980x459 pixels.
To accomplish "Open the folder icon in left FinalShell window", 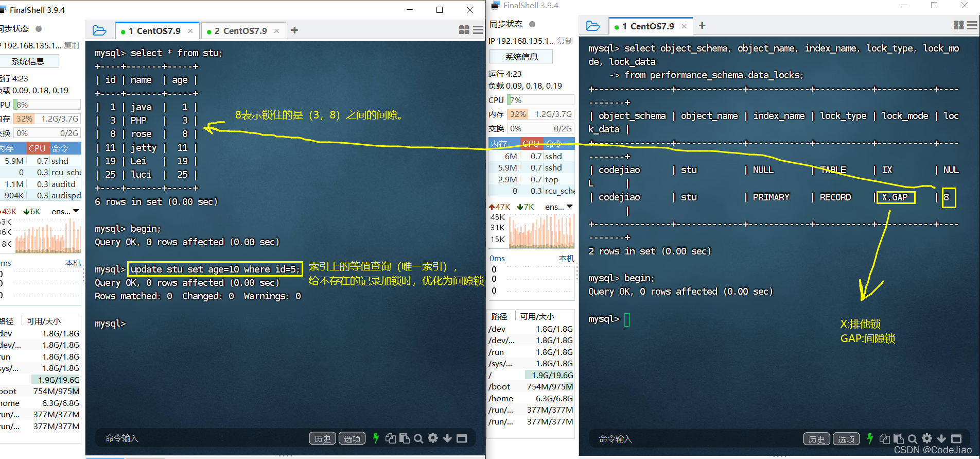I will pyautogui.click(x=99, y=30).
